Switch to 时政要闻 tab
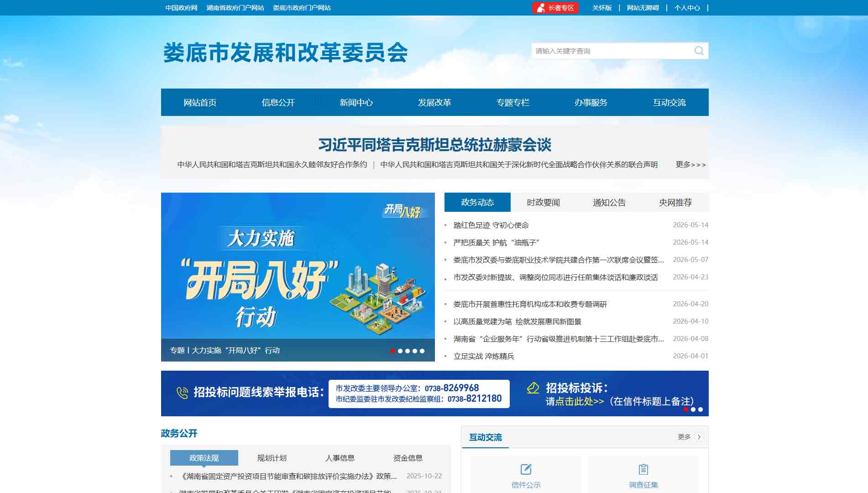868x493 pixels. (x=544, y=202)
